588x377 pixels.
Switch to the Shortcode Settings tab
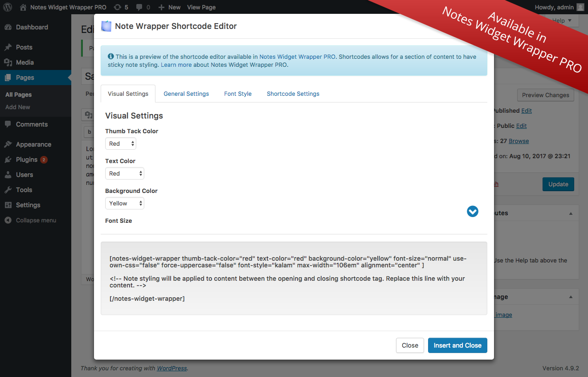pos(293,94)
